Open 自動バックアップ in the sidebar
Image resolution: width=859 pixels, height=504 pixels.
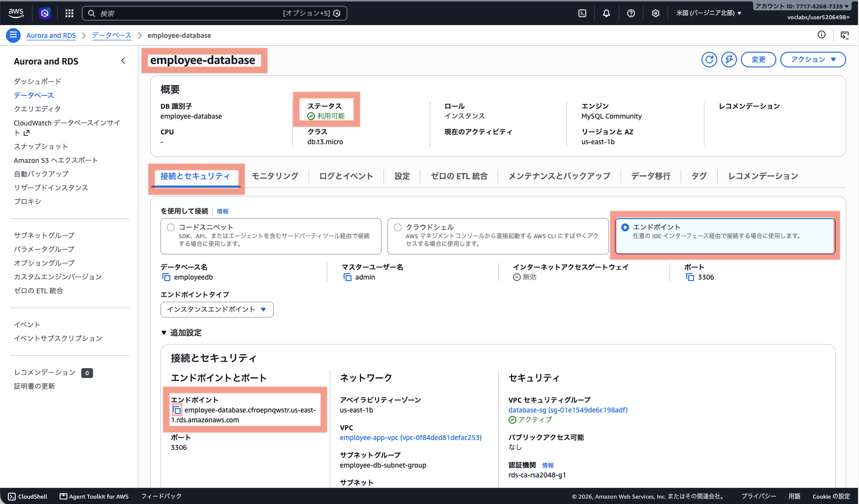point(41,174)
